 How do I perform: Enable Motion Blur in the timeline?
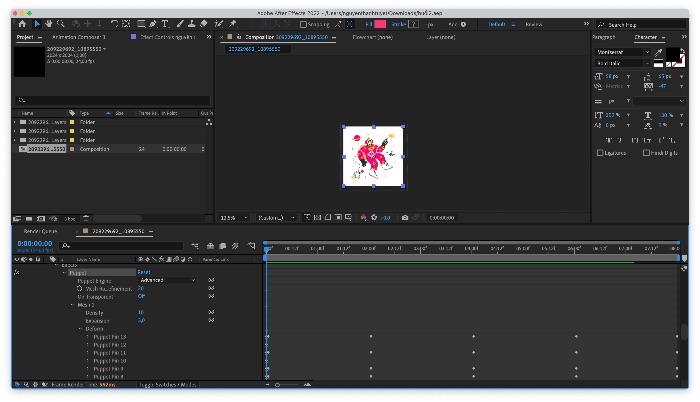(235, 246)
